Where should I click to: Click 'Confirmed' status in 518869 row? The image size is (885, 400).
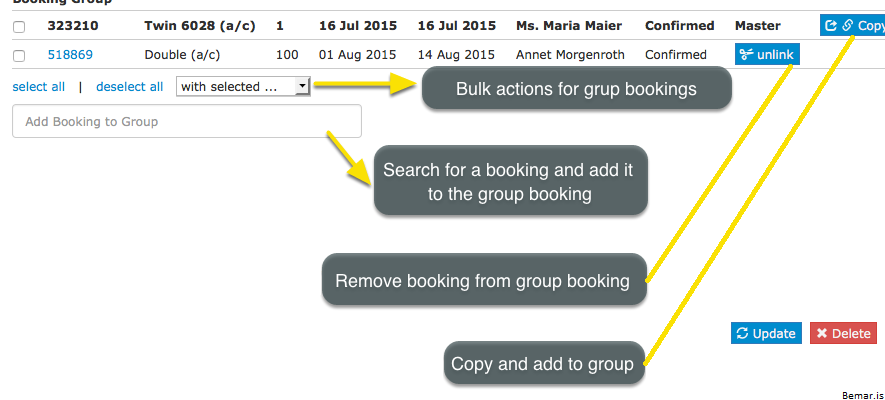676,55
